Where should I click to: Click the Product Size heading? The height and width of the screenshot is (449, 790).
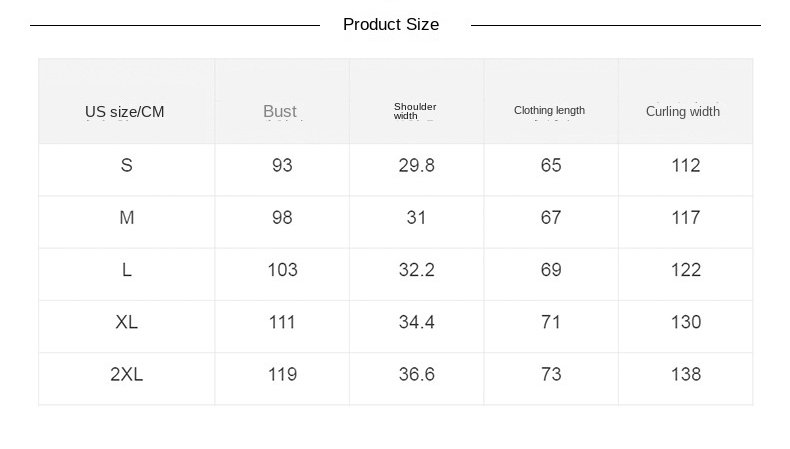coord(391,25)
